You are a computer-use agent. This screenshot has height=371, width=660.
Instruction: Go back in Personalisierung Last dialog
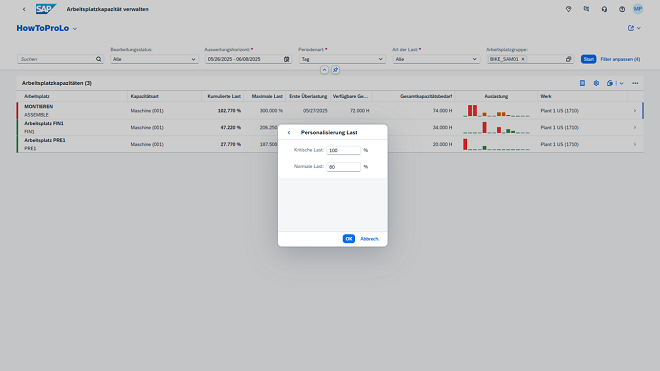289,133
